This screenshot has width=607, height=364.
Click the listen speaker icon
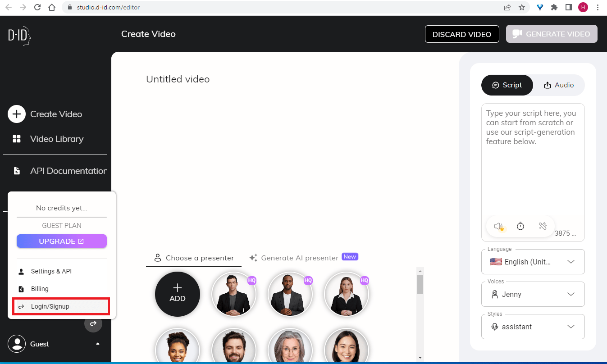pyautogui.click(x=498, y=226)
